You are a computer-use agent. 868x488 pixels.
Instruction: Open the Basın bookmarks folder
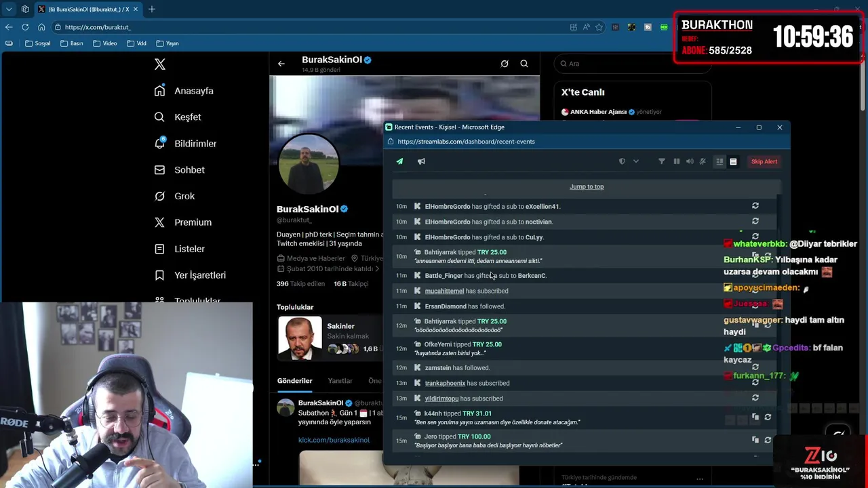coord(72,43)
